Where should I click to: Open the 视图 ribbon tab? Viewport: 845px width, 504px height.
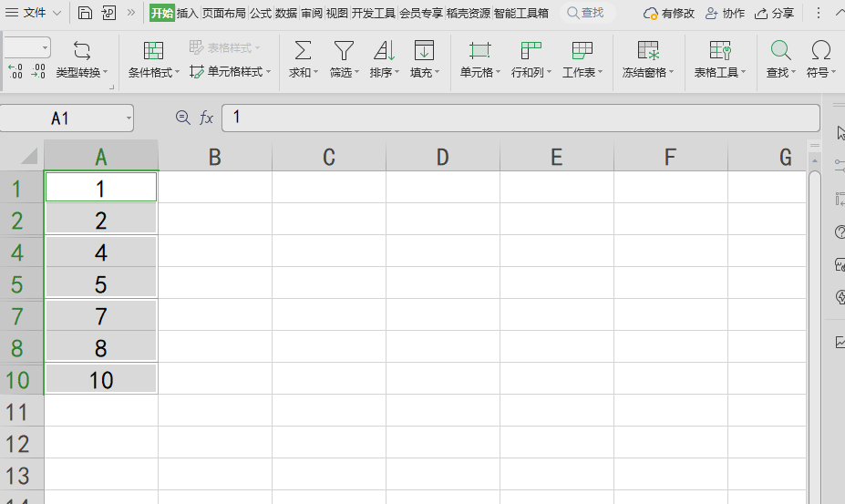click(336, 13)
